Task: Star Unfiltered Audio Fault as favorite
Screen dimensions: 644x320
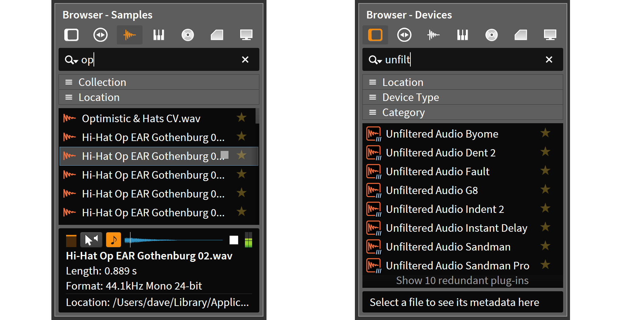Action: click(545, 170)
